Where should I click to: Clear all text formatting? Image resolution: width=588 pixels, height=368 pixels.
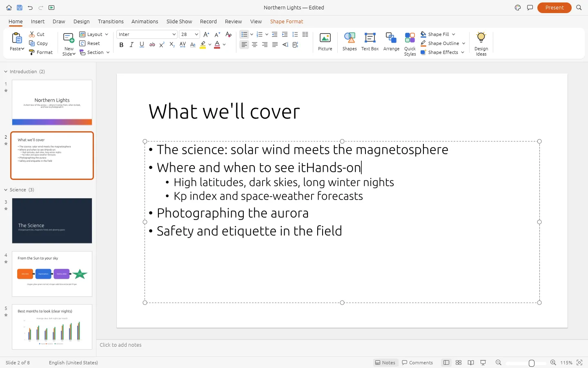229,34
